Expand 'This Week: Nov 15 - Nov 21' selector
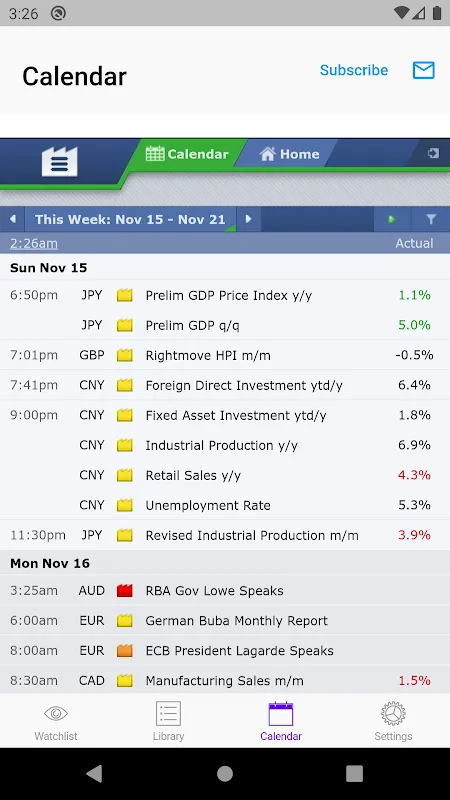450x800 pixels. tap(130, 219)
